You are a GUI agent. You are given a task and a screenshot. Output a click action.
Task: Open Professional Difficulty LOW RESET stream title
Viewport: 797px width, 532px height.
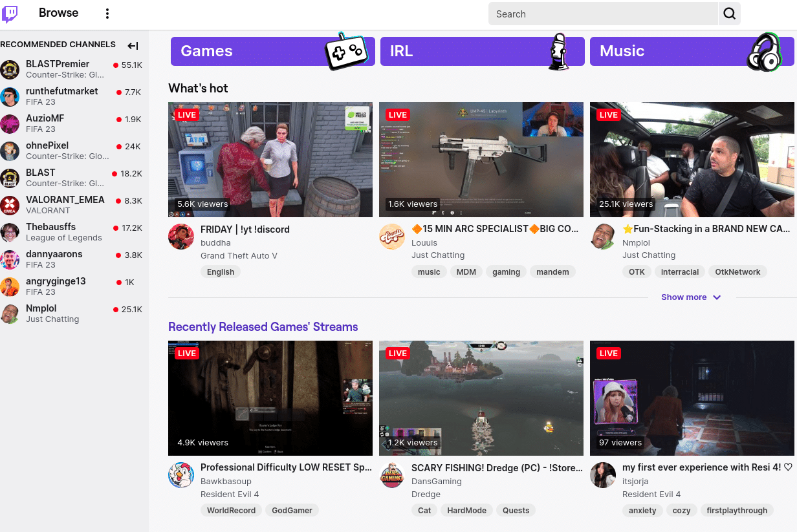click(x=287, y=467)
